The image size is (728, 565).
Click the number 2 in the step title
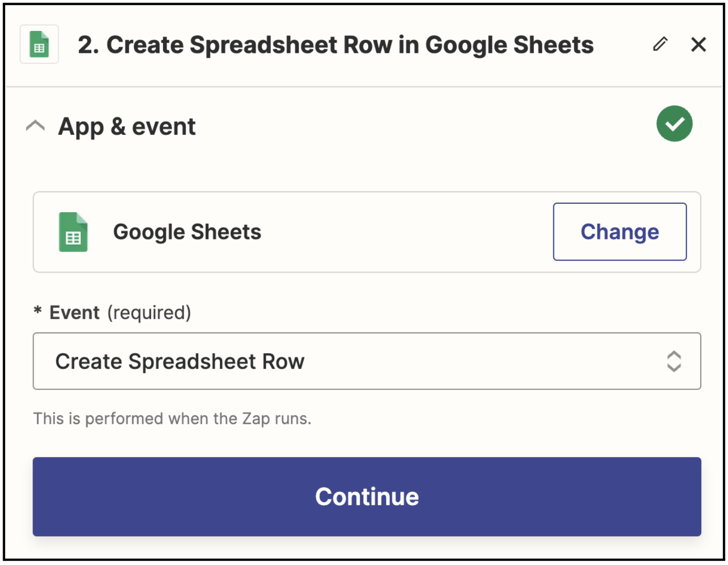(85, 45)
